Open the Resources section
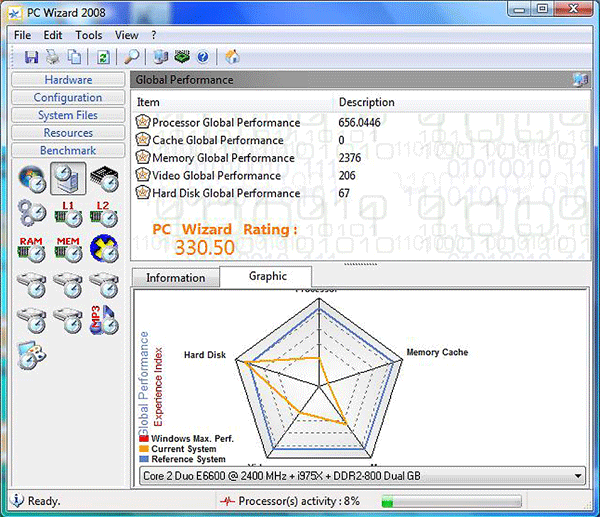The width and height of the screenshot is (600, 517). click(68, 132)
